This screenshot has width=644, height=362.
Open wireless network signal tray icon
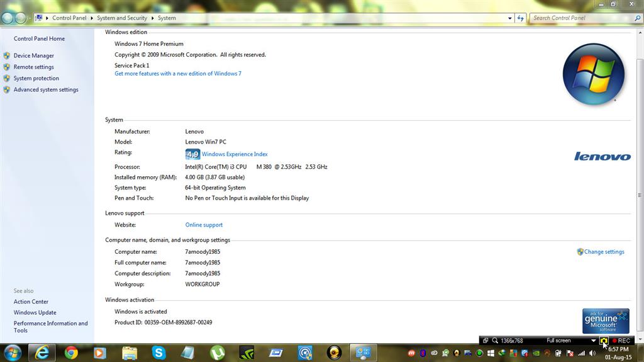click(581, 353)
